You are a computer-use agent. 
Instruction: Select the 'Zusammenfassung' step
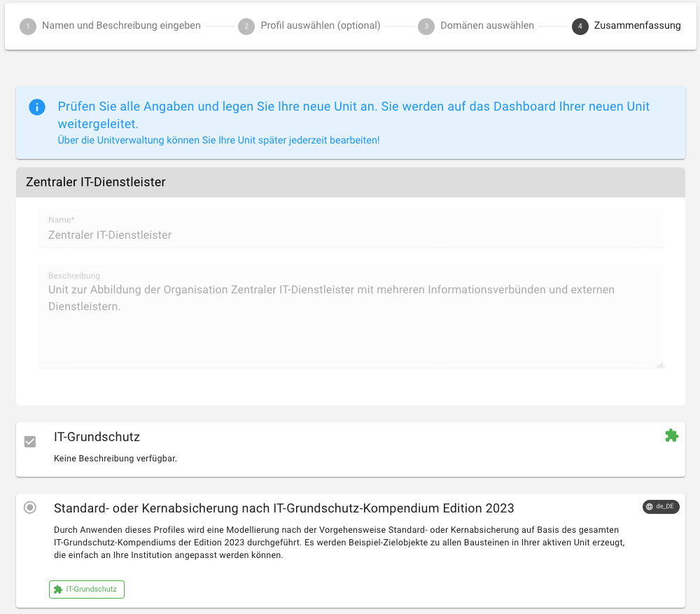tap(636, 26)
